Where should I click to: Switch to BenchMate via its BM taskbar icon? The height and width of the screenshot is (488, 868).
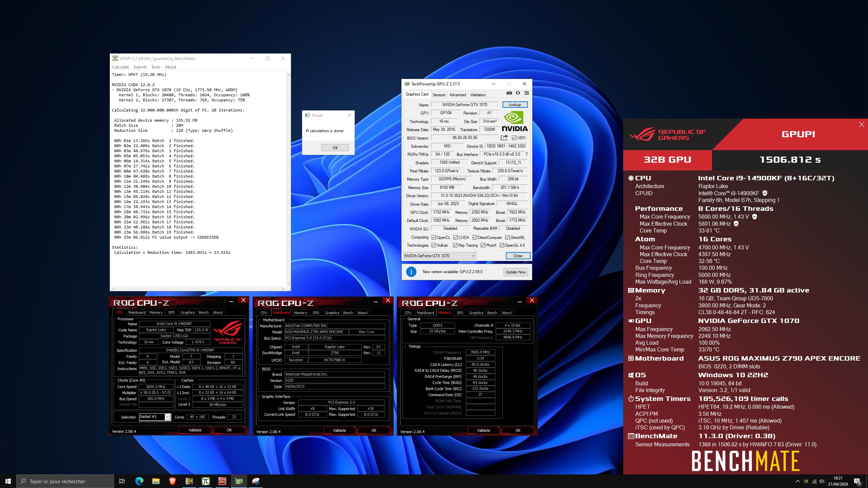point(189,481)
